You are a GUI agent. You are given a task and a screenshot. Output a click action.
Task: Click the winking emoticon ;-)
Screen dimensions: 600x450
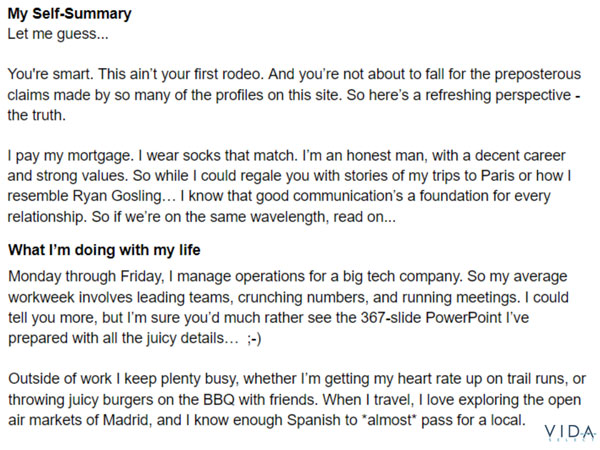[254, 338]
